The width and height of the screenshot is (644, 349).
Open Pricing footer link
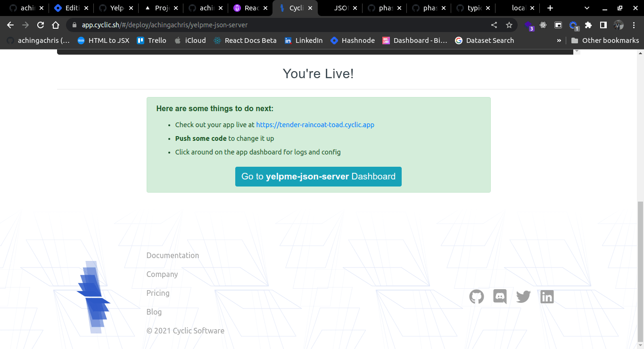(158, 293)
